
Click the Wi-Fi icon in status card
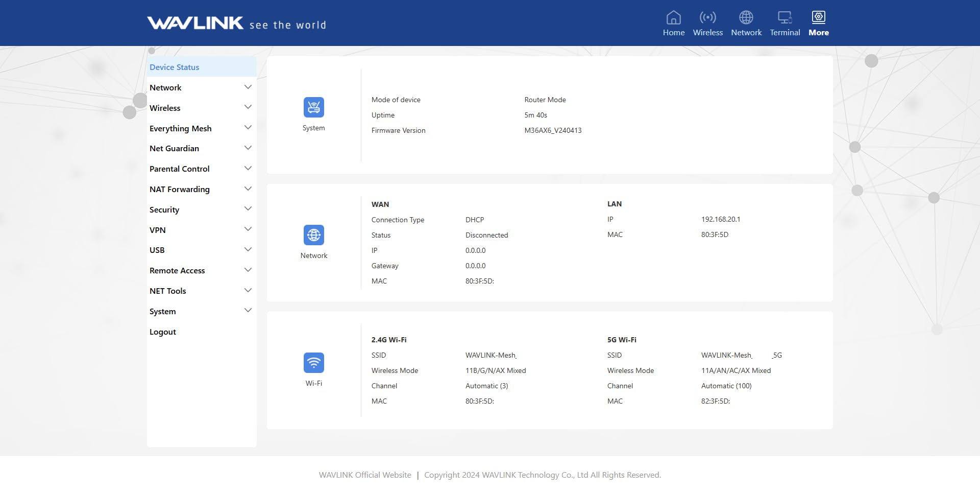(313, 363)
